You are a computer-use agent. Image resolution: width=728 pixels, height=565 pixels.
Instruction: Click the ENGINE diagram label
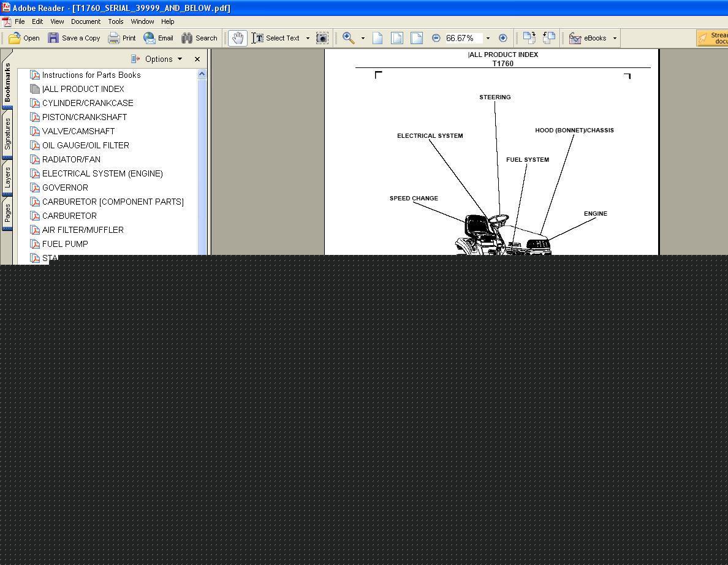pyautogui.click(x=595, y=213)
